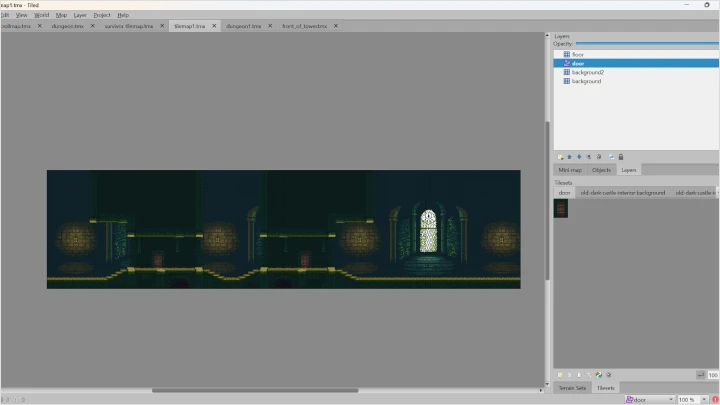Open the current layer dropdown showing door
Viewport: 720px width, 405px height.
coord(650,399)
